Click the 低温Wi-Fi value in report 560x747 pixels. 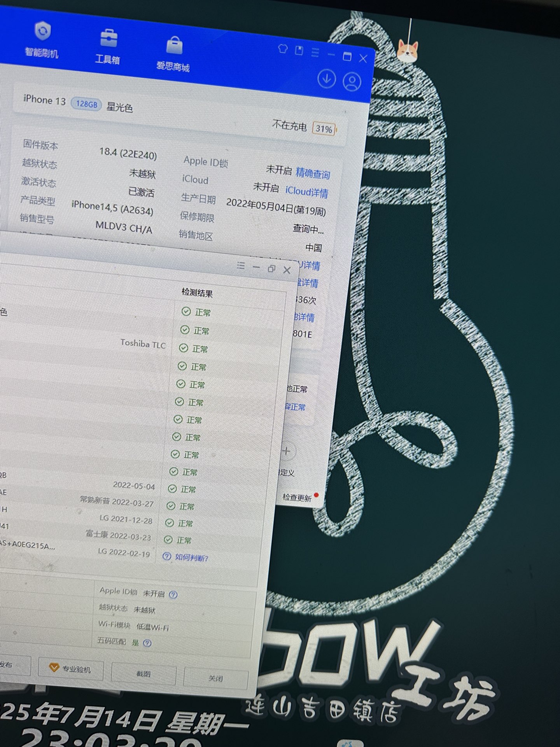point(152,627)
